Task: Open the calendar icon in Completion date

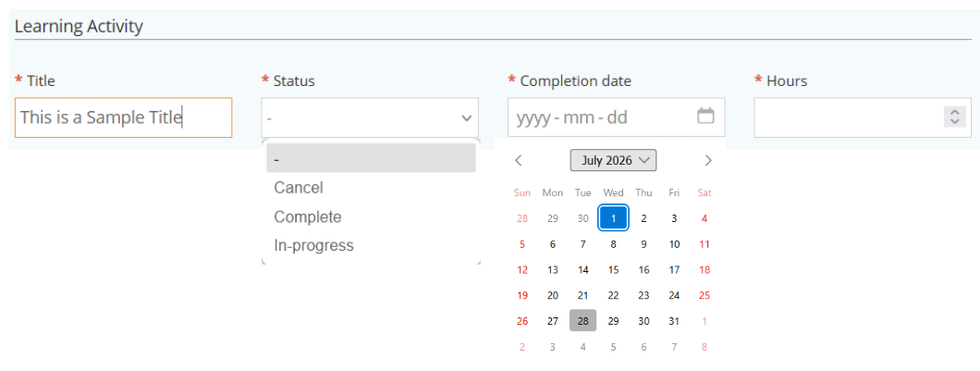Action: tap(705, 116)
